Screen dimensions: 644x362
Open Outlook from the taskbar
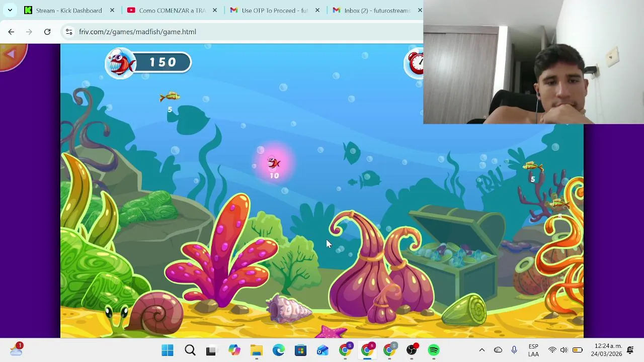click(x=323, y=350)
